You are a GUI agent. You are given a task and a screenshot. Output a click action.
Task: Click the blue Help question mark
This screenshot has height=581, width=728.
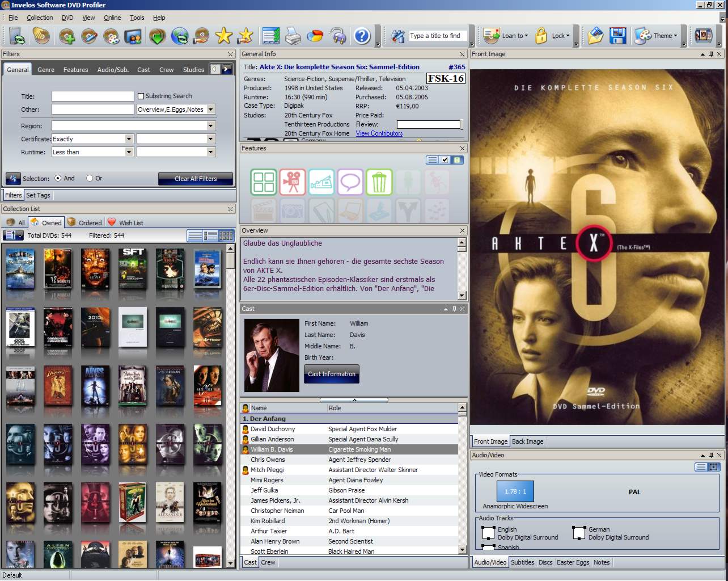[x=362, y=36]
